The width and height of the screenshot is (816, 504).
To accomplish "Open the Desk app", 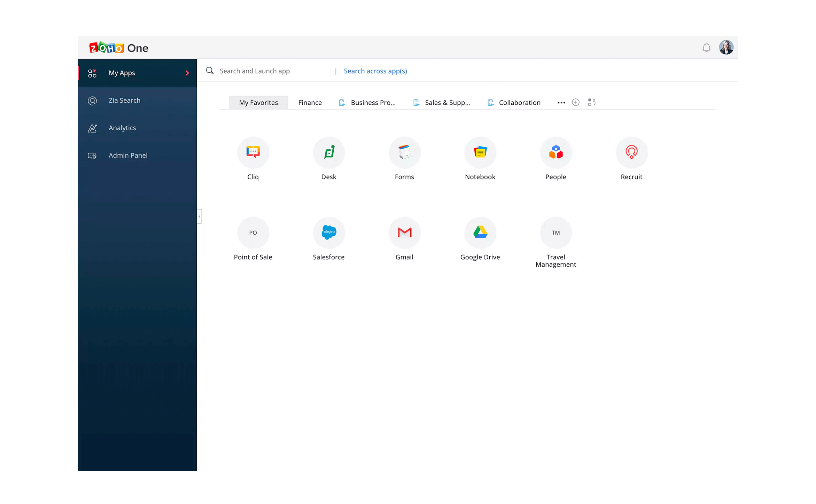I will tap(328, 152).
